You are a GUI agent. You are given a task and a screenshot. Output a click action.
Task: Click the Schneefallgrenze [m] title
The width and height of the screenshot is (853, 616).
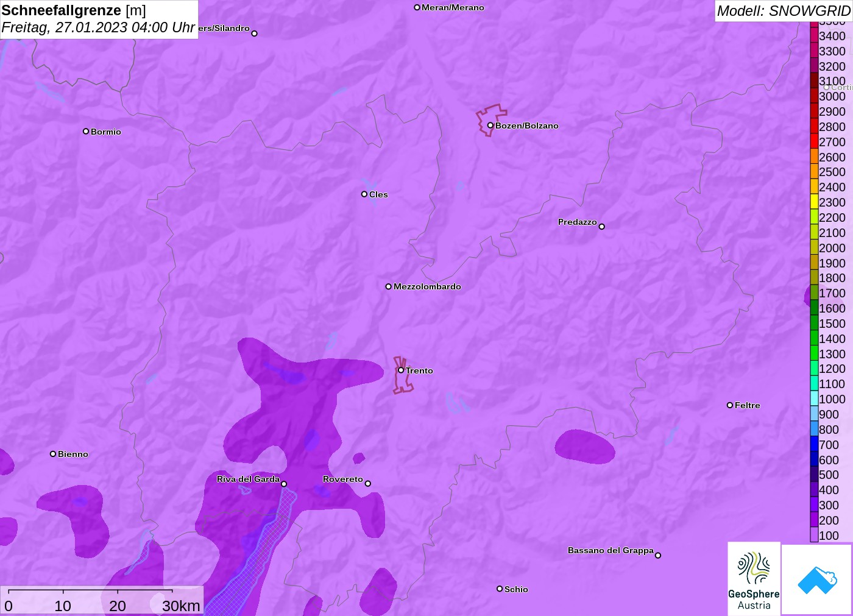point(74,10)
